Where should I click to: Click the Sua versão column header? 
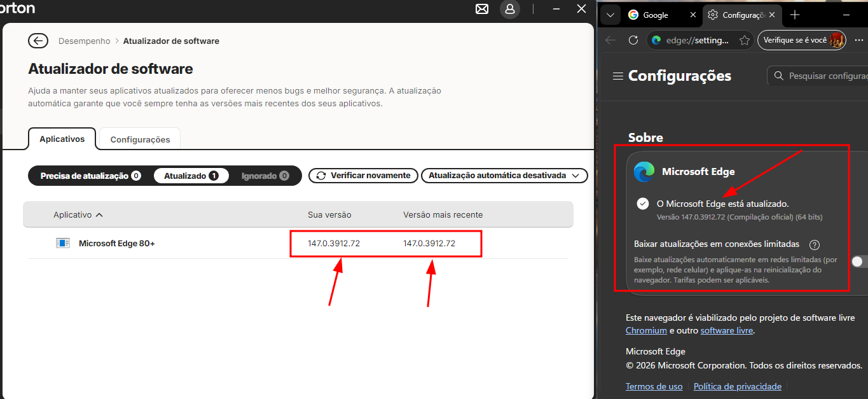329,214
